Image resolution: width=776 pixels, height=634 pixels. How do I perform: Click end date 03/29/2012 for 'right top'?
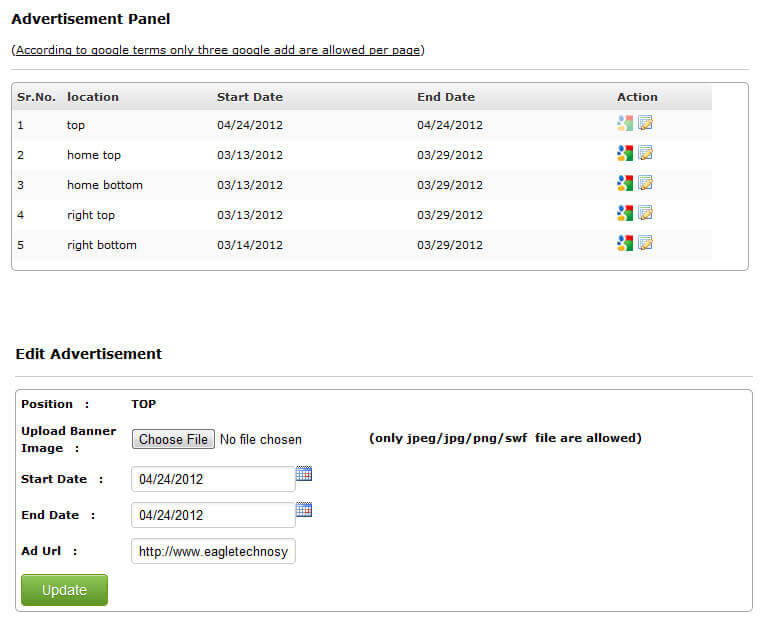click(450, 215)
